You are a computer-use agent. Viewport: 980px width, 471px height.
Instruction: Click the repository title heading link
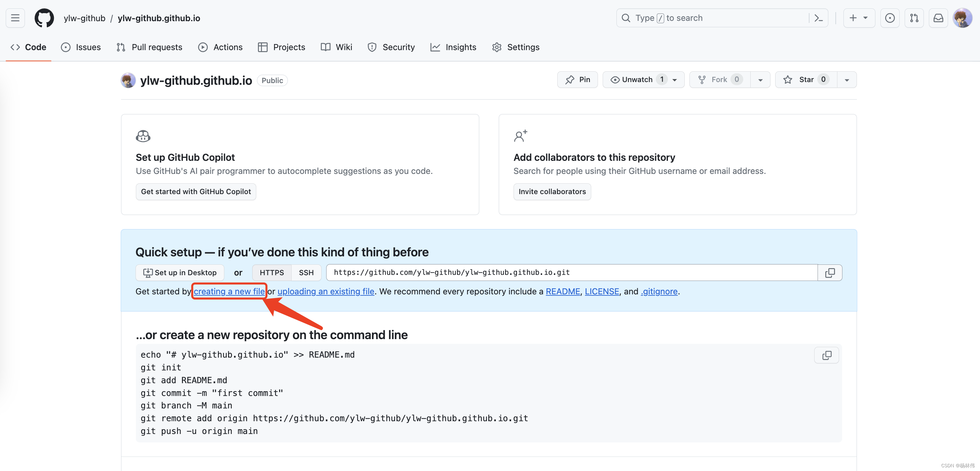pyautogui.click(x=196, y=80)
